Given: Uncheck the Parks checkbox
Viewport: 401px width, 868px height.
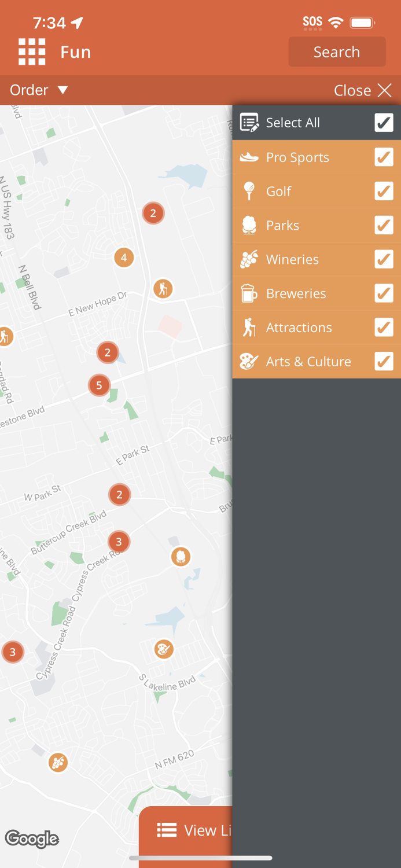Looking at the screenshot, I should point(384,225).
